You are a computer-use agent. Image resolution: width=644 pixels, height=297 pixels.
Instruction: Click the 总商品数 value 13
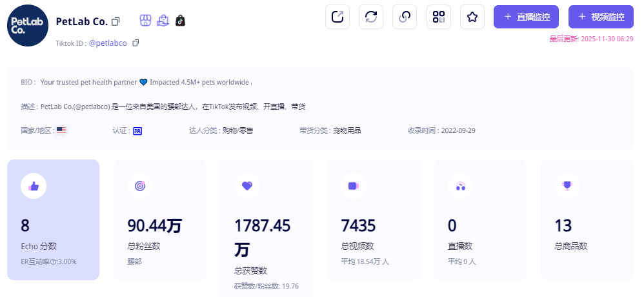tap(563, 225)
